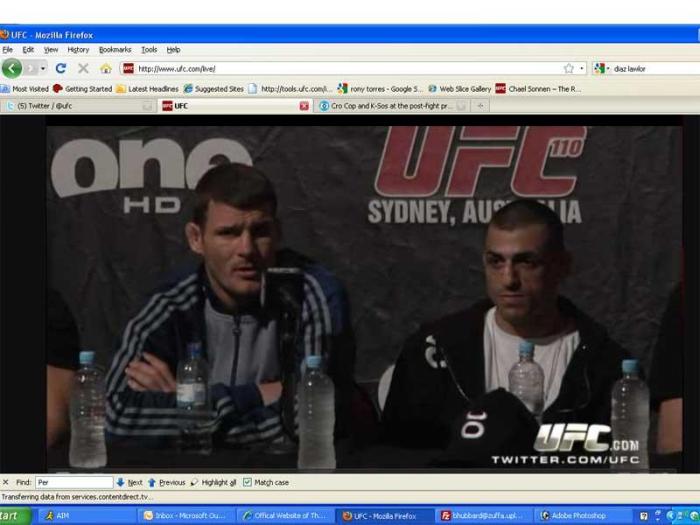Switch to Inbox - Microsoft Outlook taskbar button

point(185,516)
